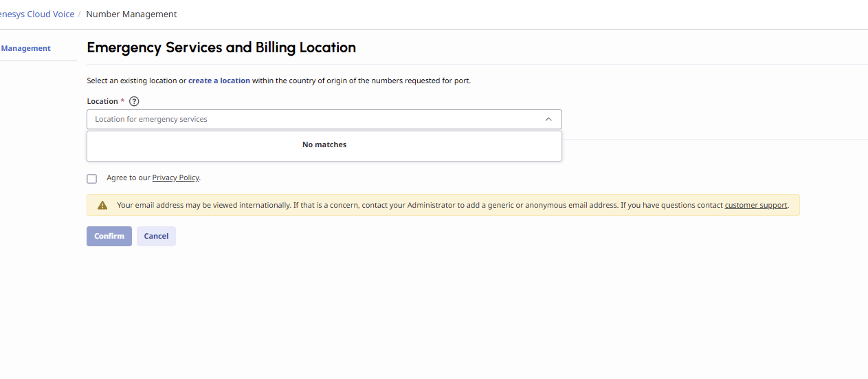Click the Emergency Services and Billing Location heading

click(x=221, y=47)
